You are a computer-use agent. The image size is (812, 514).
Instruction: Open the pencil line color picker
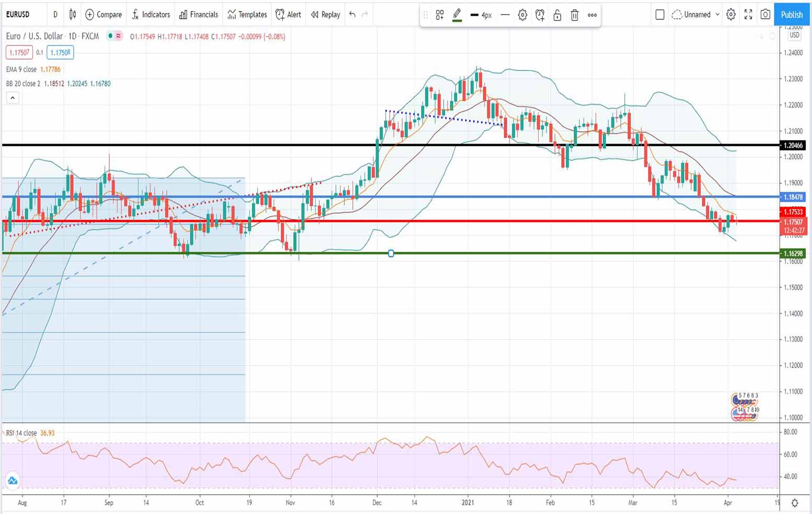pos(457,15)
